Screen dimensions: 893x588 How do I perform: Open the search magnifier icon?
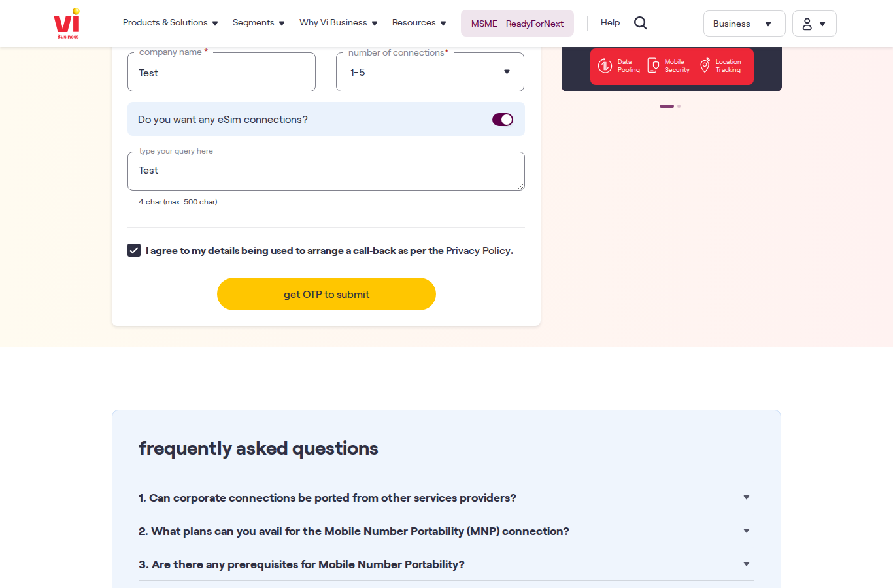[641, 23]
